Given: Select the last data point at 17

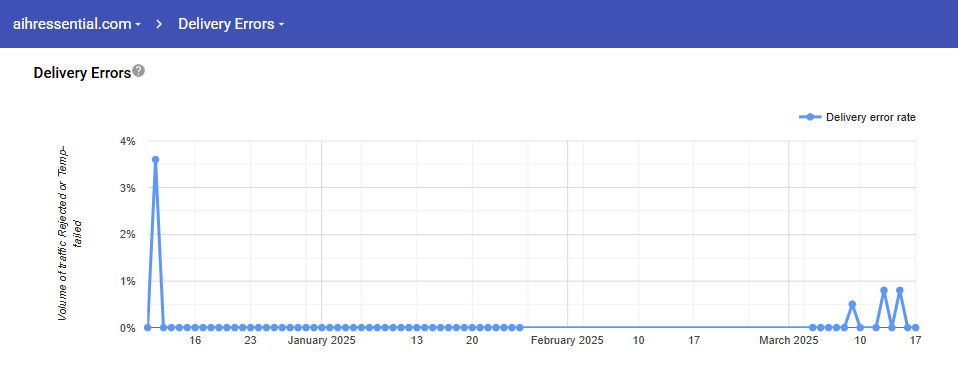Looking at the screenshot, I should pos(915,328).
